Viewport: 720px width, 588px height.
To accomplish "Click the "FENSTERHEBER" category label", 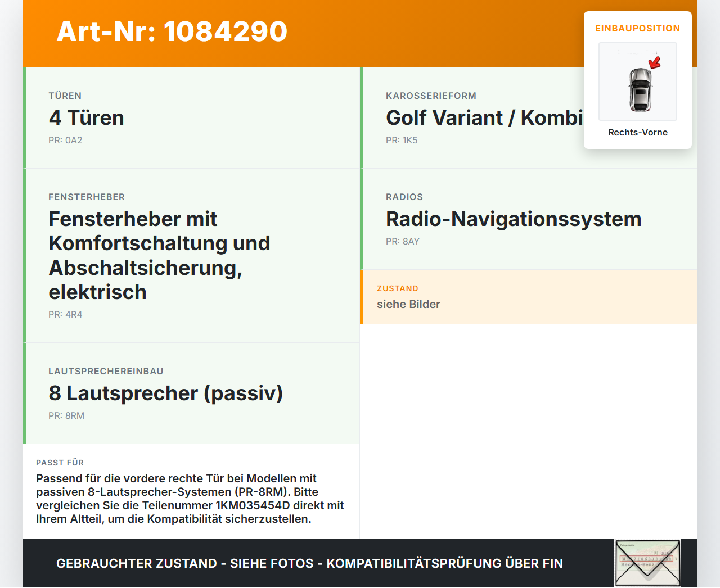I will (87, 197).
